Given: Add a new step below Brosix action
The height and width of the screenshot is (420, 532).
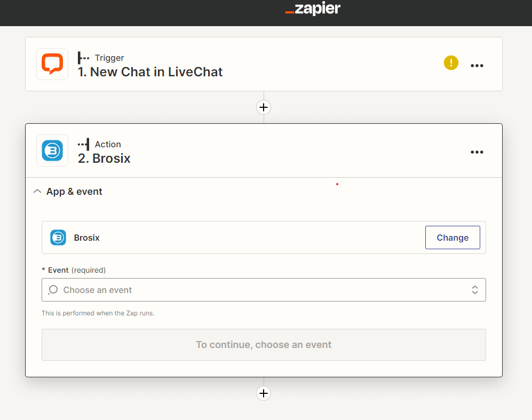Looking at the screenshot, I should (x=263, y=393).
